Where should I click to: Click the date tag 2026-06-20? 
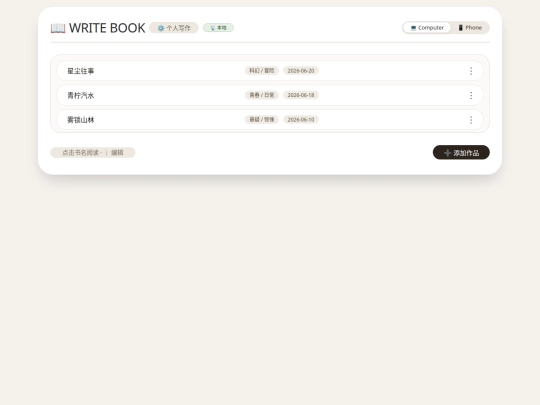click(x=301, y=71)
